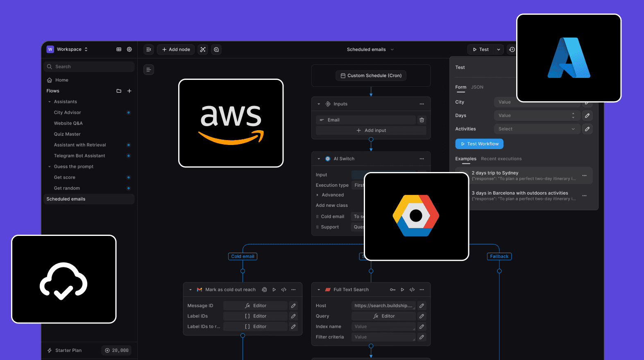Screen dimensions: 644x360
Task: Select the Fallback branch label
Action: 499,256
